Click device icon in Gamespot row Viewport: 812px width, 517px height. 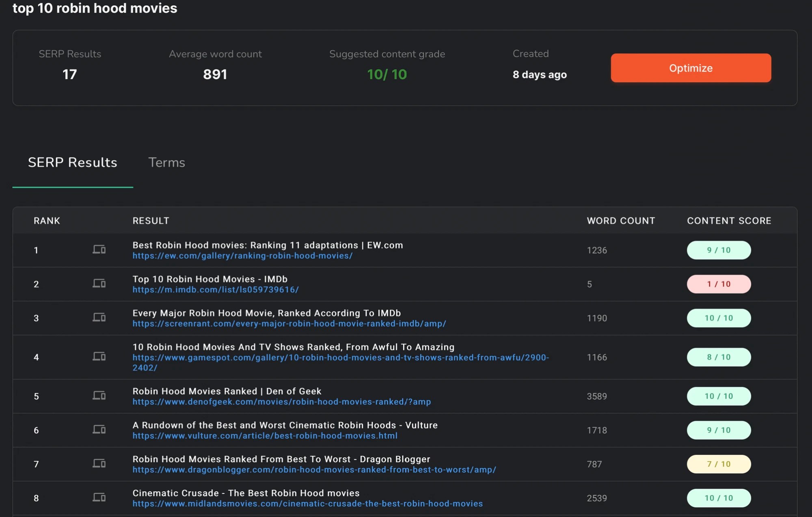[99, 356]
